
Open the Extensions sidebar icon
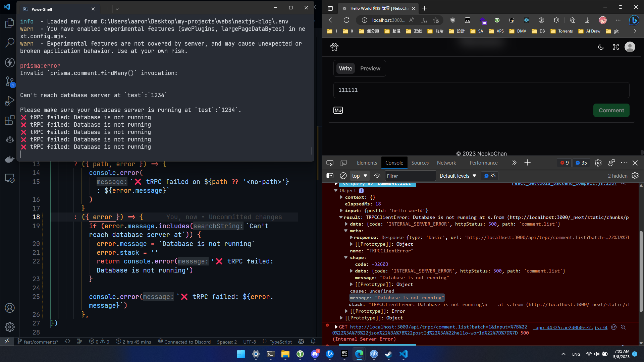pos(9,120)
